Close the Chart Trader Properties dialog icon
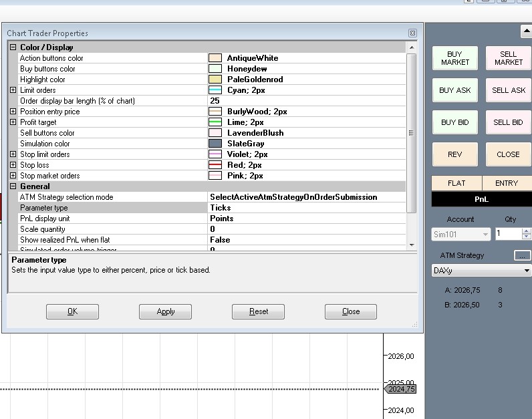The image size is (532, 419). pyautogui.click(x=412, y=33)
